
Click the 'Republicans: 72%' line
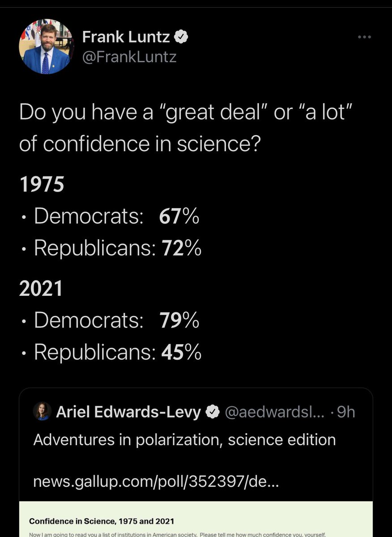(x=117, y=248)
